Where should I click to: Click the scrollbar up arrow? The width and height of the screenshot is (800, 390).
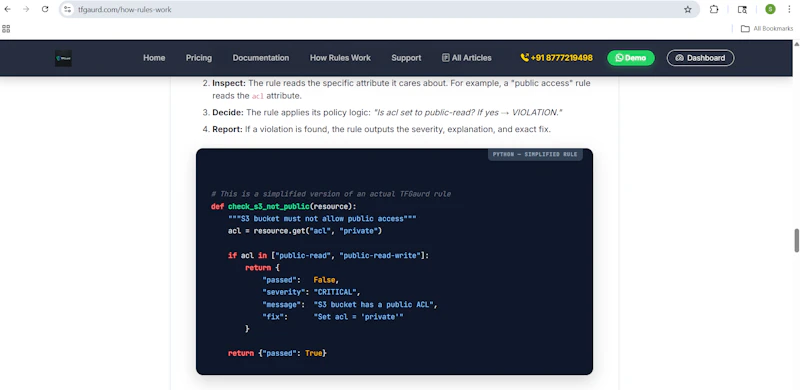pyautogui.click(x=796, y=44)
